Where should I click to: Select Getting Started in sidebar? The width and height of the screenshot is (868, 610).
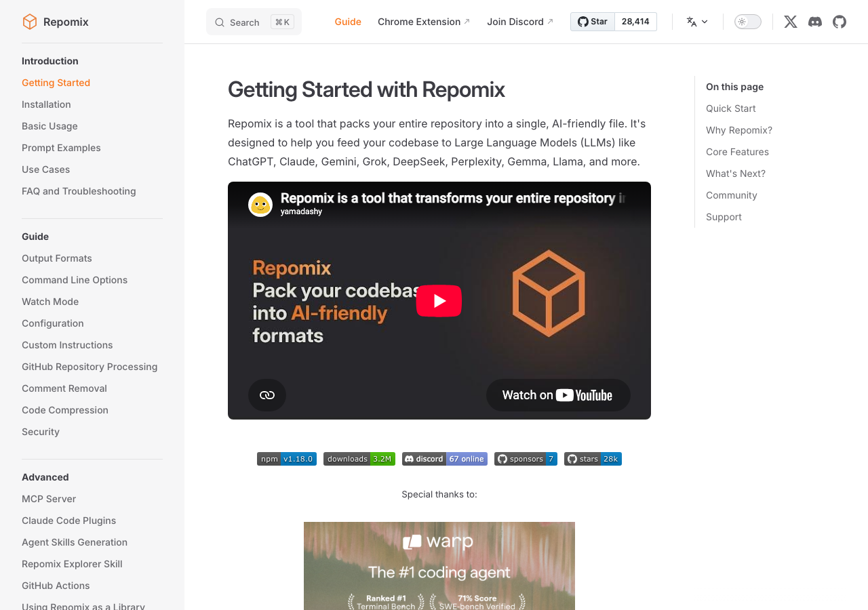pos(56,83)
